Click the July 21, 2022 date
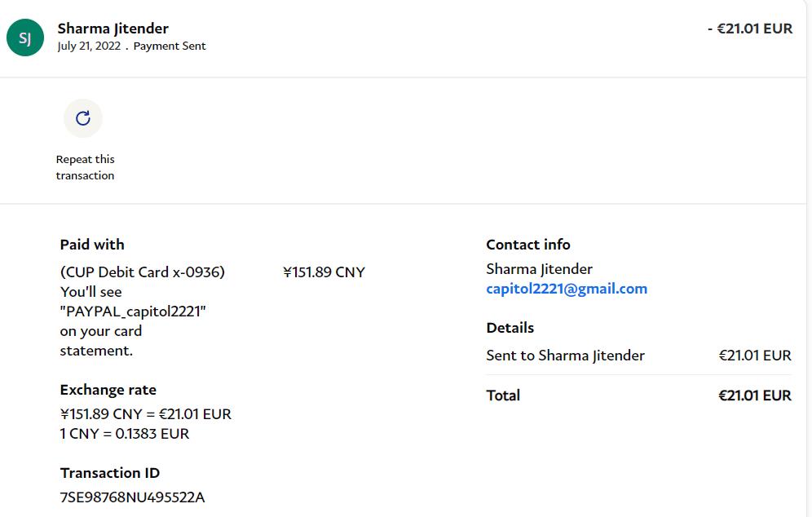The image size is (812, 517). point(89,46)
